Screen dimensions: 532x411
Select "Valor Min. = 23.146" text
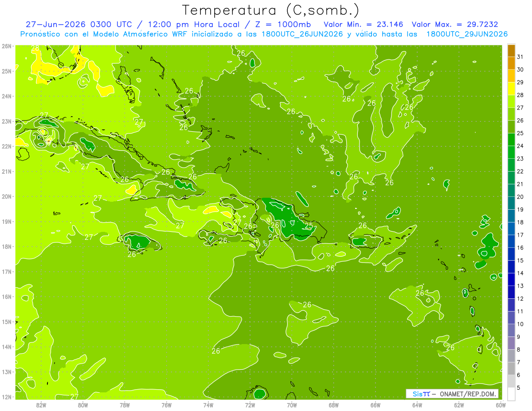pyautogui.click(x=364, y=24)
